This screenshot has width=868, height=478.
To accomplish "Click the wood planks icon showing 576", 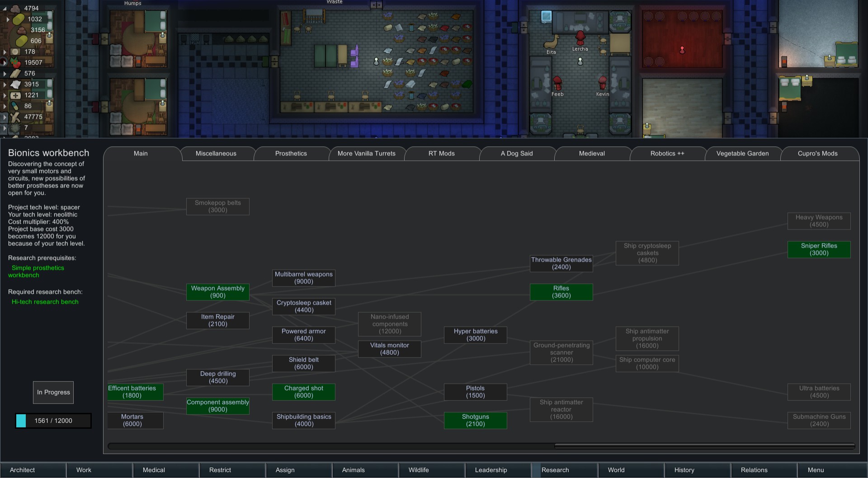I will point(15,73).
